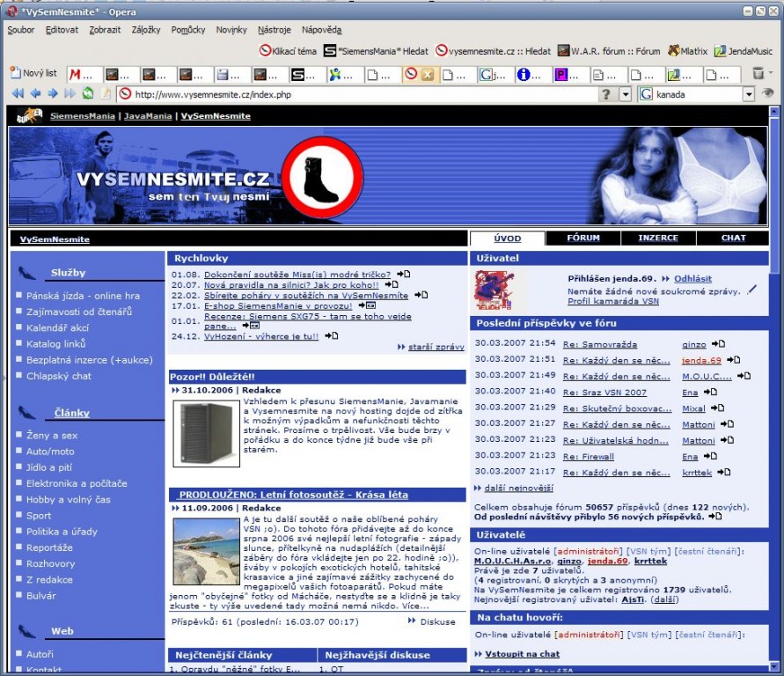Close the active tab with the orange X
The width and height of the screenshot is (784, 676).
coord(427,75)
